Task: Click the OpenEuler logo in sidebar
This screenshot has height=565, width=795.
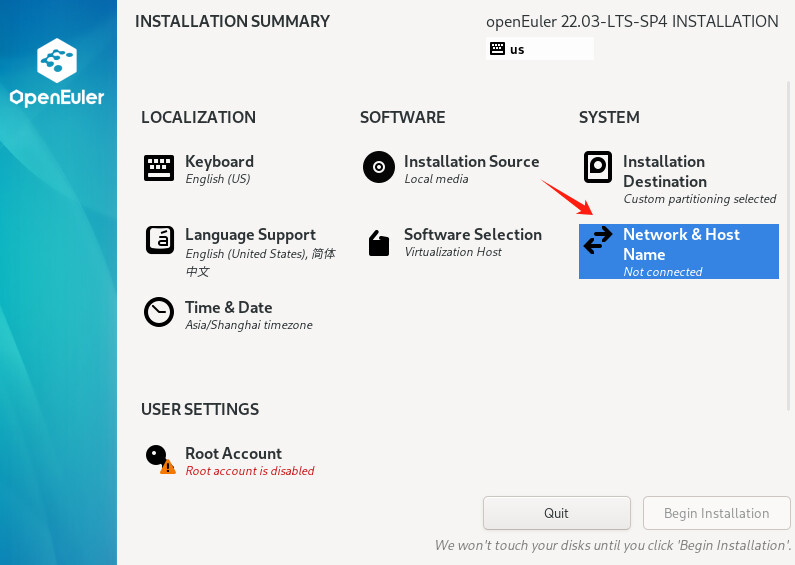Action: pos(57,72)
